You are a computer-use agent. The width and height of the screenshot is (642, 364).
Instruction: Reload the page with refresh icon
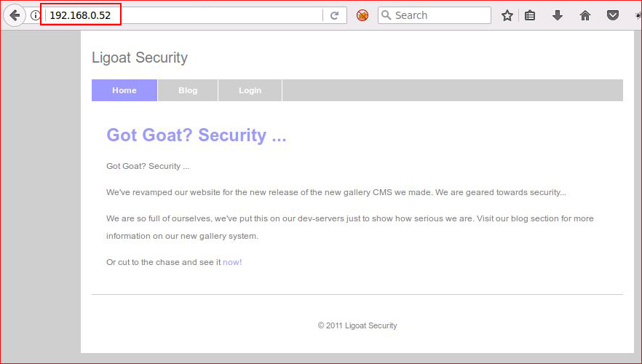click(x=335, y=15)
